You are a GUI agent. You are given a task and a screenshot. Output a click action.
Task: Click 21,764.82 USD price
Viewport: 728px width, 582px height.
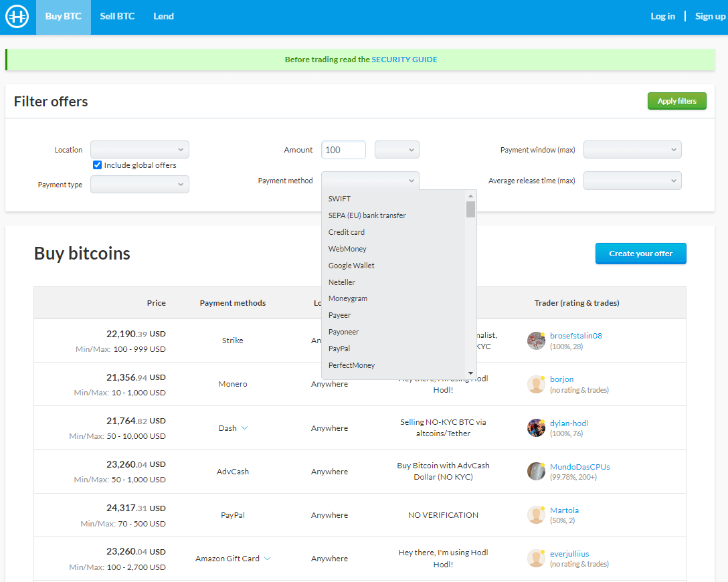(x=136, y=421)
